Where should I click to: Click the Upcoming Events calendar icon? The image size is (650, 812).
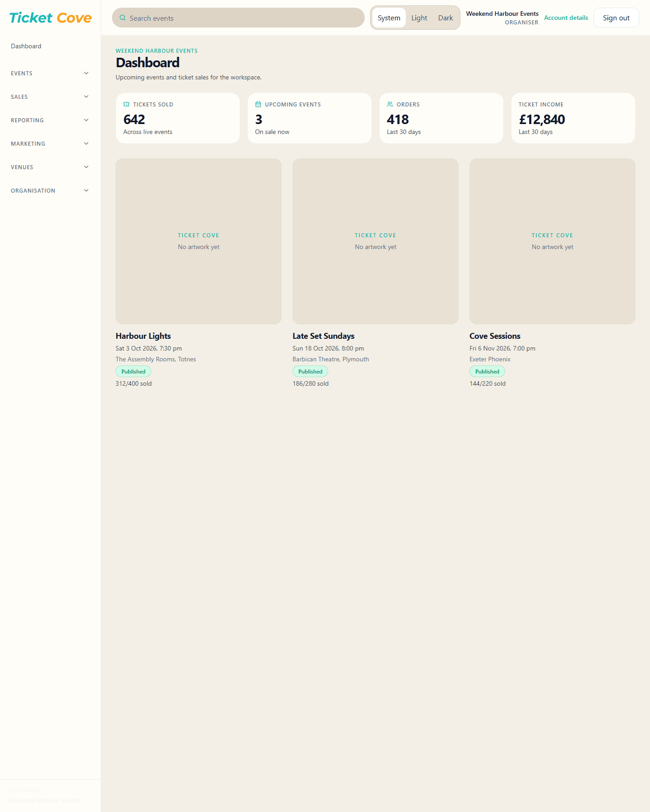click(x=258, y=104)
